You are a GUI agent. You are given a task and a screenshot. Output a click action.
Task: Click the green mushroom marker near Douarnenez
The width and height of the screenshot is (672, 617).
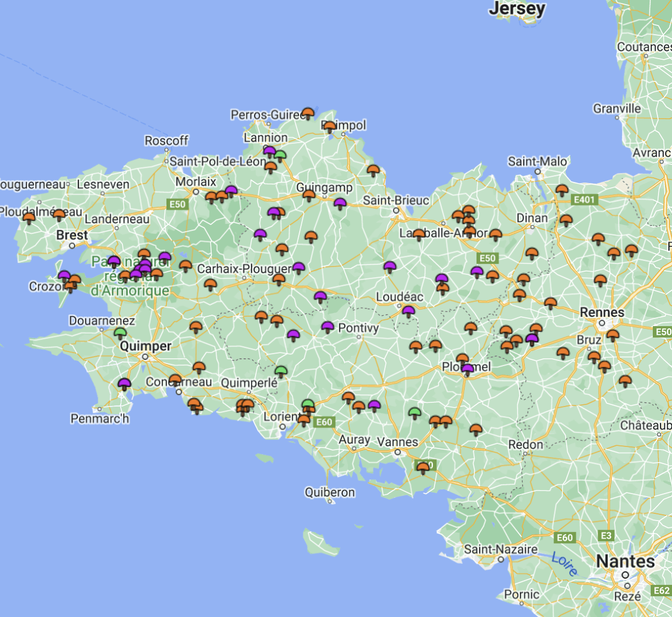coord(120,333)
